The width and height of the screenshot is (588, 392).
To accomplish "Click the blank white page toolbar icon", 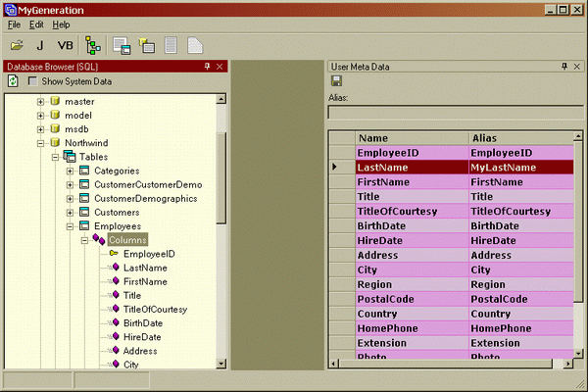I will click(195, 46).
